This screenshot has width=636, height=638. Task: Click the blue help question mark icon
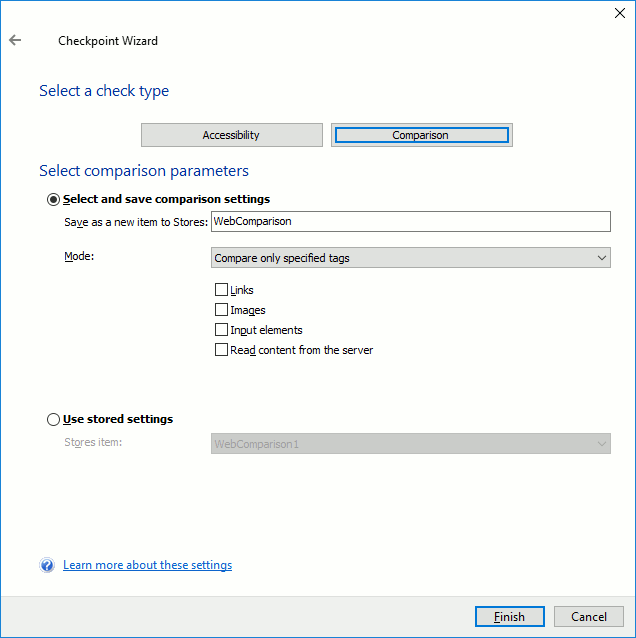point(47,565)
